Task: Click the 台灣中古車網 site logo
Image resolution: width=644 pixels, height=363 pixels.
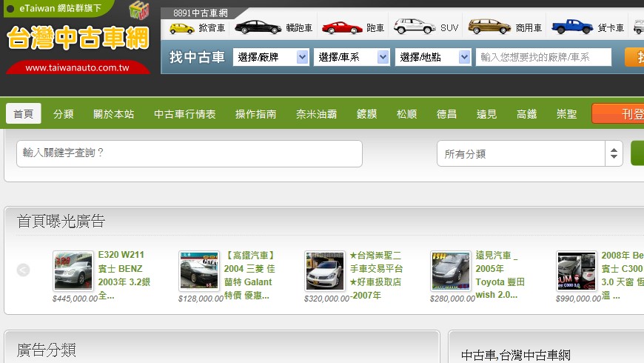Action: click(x=78, y=38)
